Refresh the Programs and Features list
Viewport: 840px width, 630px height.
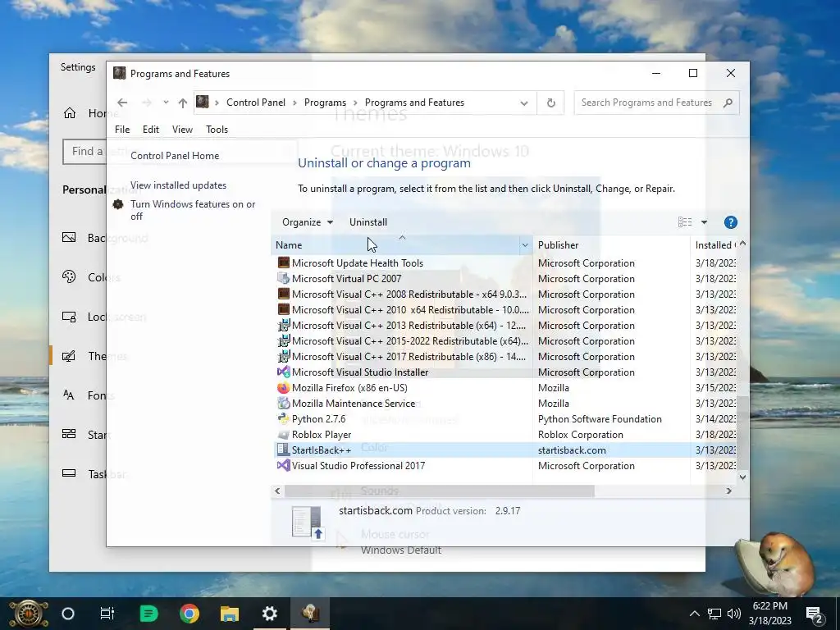(550, 103)
